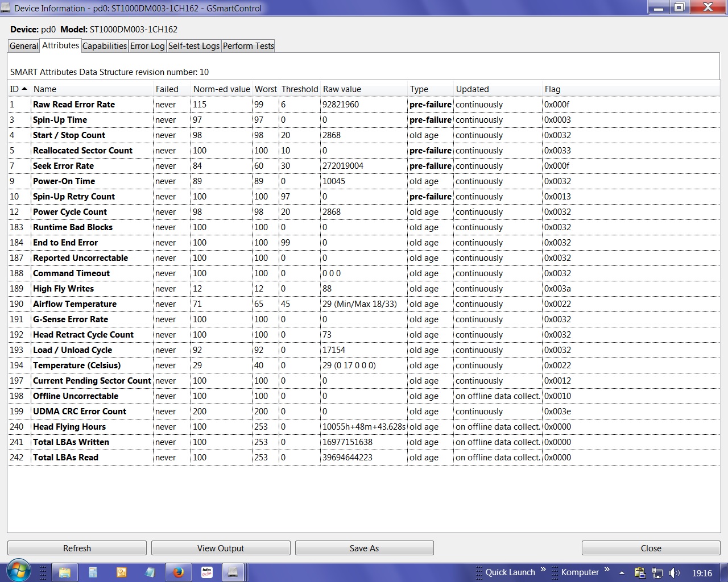The image size is (728, 582).
Task: Select the Raw Read Error Rate row
Action: (364, 105)
